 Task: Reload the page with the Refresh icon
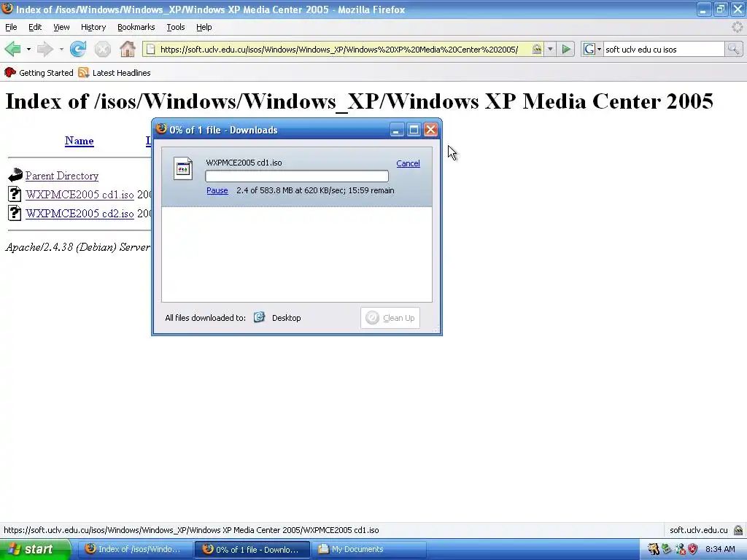coord(77,49)
